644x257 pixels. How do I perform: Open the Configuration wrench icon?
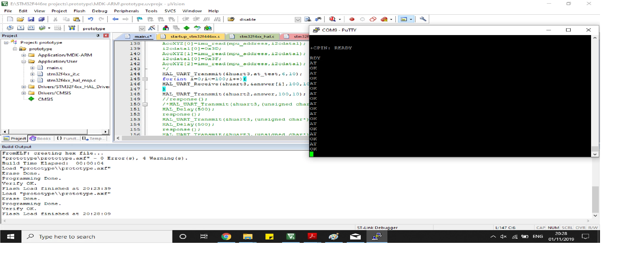pos(423,19)
